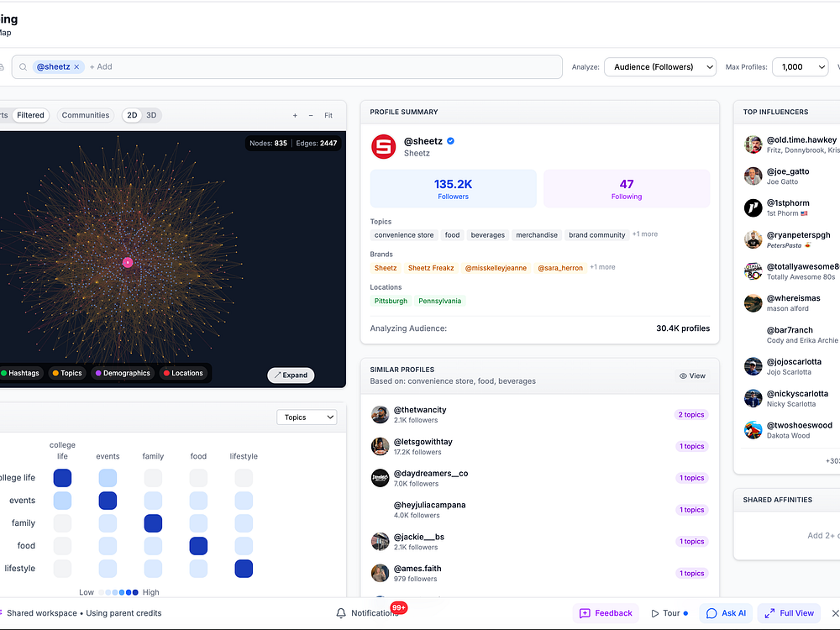Click 2 topics badge for @thetwancity
The width and height of the screenshot is (840, 630).
691,415
